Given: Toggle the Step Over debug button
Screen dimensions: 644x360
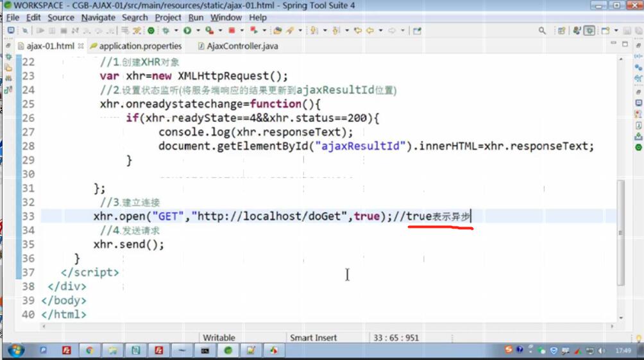Looking at the screenshot, I should 99,30.
